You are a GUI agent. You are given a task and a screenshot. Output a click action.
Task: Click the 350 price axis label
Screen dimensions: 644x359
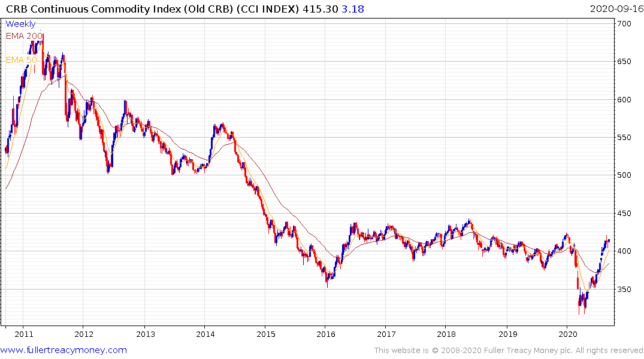(x=624, y=289)
